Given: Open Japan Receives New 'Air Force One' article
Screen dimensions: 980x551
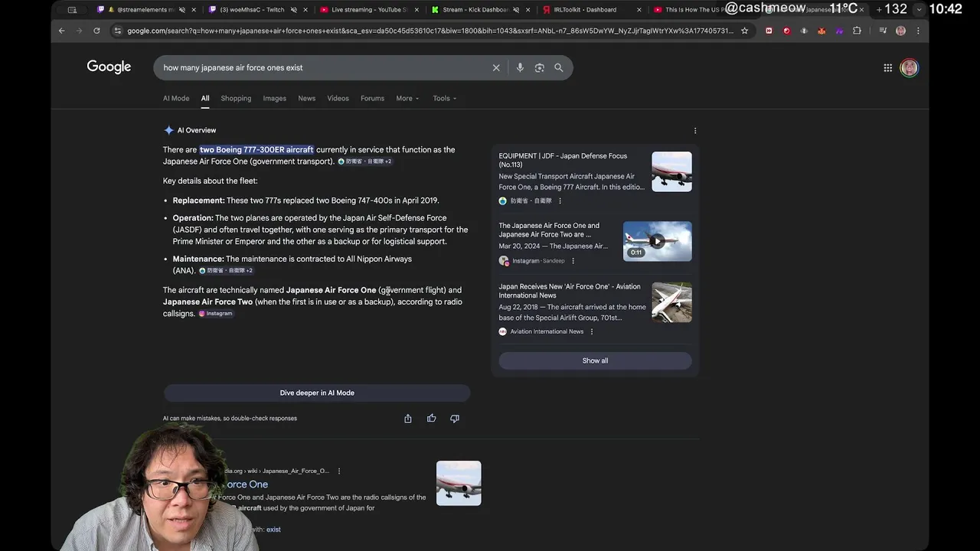Looking at the screenshot, I should tap(570, 291).
